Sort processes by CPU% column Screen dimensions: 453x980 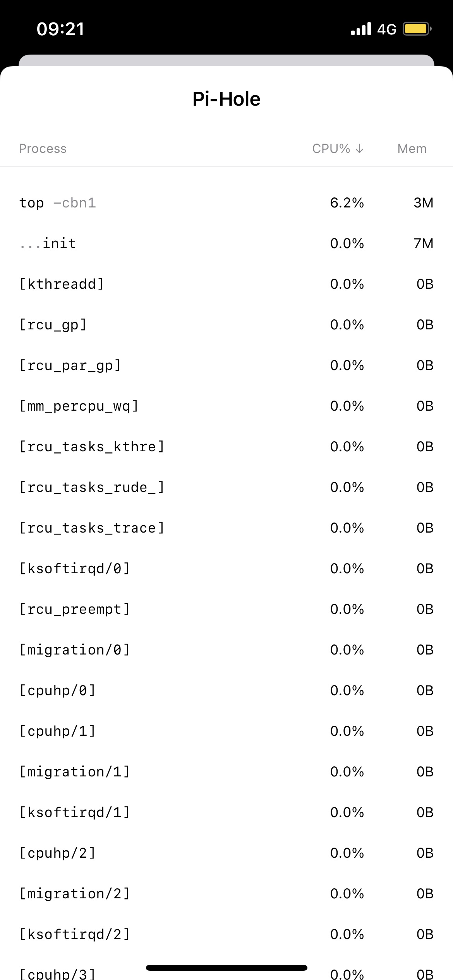[338, 149]
